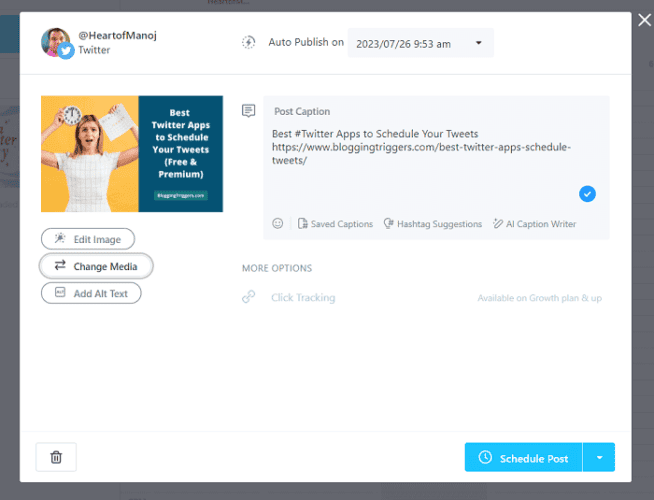Click the blue checkmark in caption box
Screen dimensions: 654x500
click(x=587, y=194)
